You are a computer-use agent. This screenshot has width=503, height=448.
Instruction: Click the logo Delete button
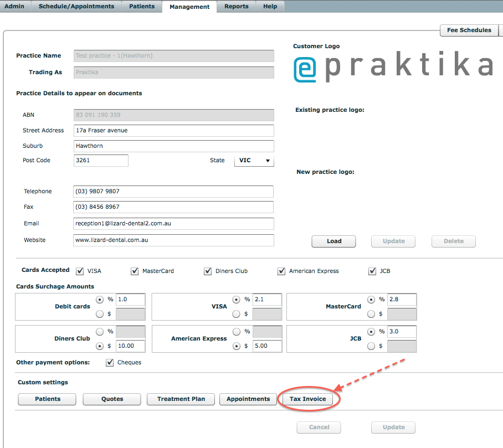[x=454, y=241]
